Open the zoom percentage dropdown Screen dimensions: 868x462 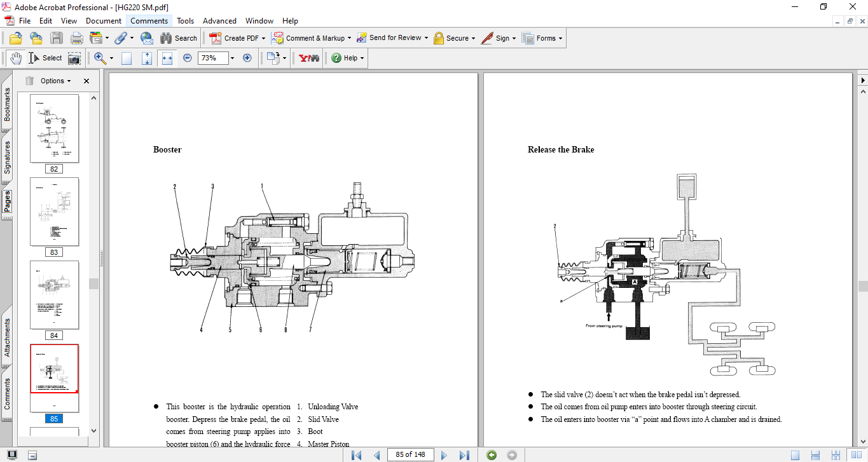(232, 58)
